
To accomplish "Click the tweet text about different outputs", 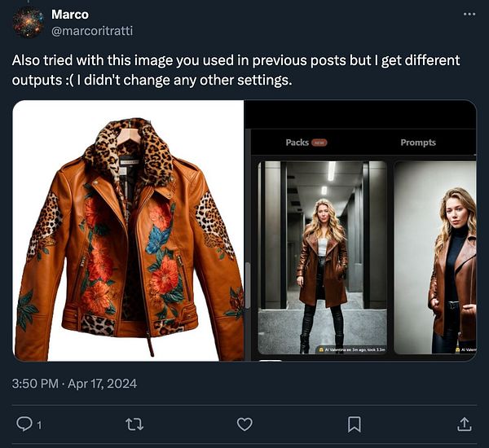I will [236, 71].
